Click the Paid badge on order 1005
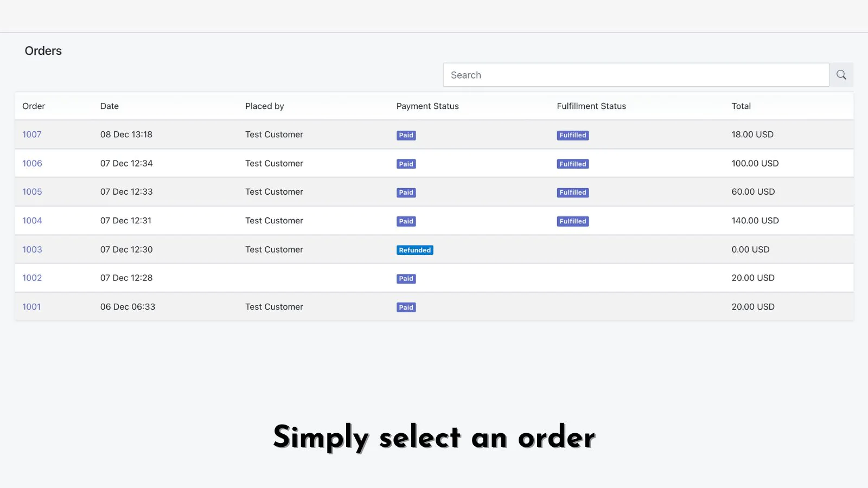The height and width of the screenshot is (488, 868). [x=406, y=192]
